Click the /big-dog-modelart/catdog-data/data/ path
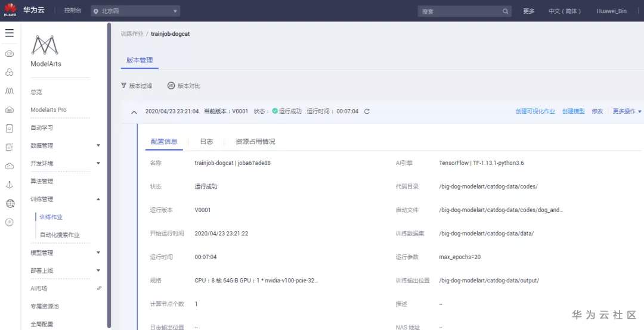 coord(487,234)
